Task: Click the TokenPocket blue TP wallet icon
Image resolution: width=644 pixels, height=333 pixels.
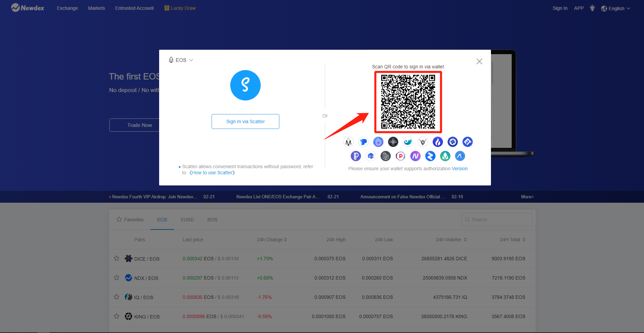Action: (363, 142)
